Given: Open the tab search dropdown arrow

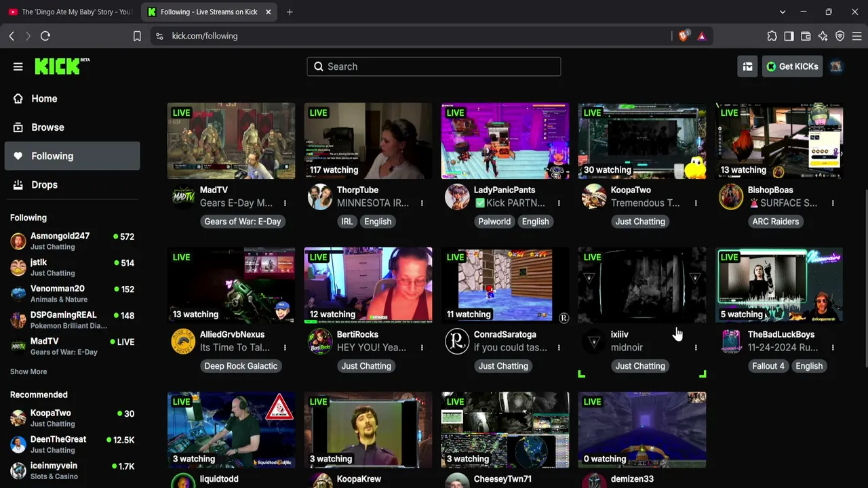Looking at the screenshot, I should (x=783, y=12).
